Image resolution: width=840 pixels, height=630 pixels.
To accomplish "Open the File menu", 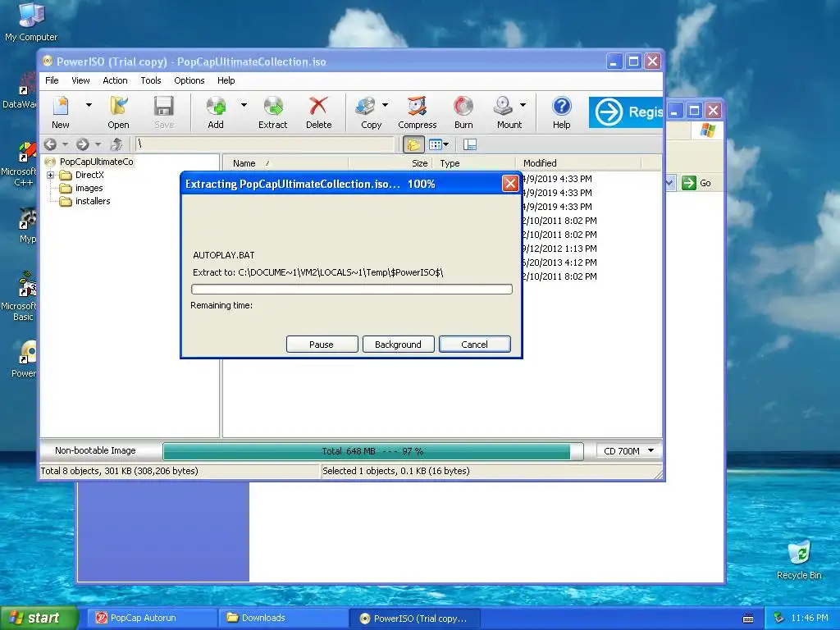I will [x=52, y=80].
